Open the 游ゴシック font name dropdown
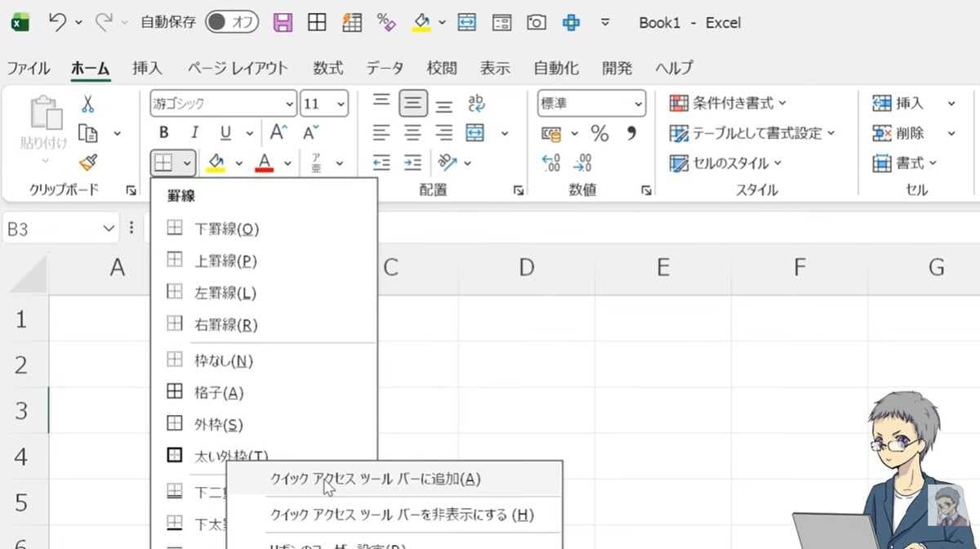The image size is (980, 549). pyautogui.click(x=289, y=104)
